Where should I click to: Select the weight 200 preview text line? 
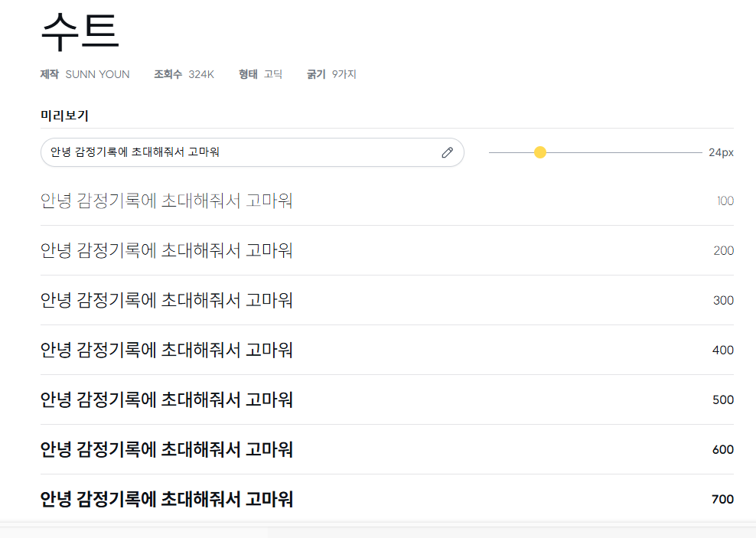pos(166,250)
